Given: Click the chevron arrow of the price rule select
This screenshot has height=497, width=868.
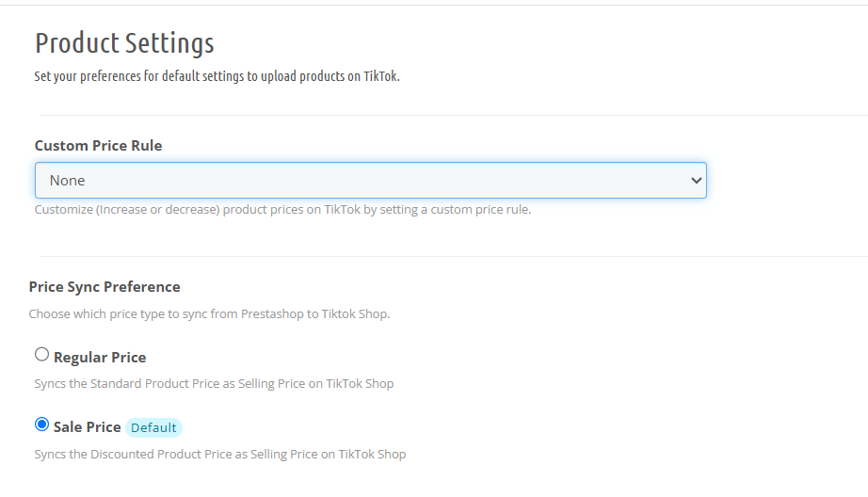Looking at the screenshot, I should [x=696, y=181].
